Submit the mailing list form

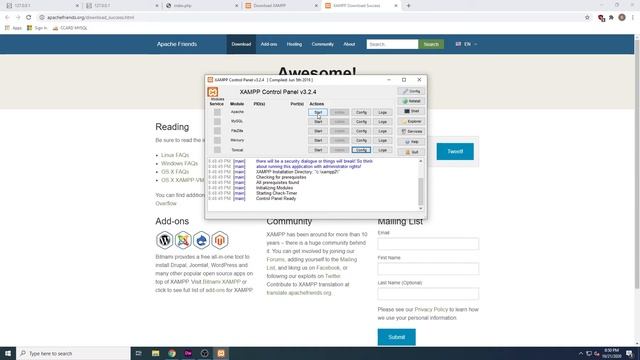[396, 337]
